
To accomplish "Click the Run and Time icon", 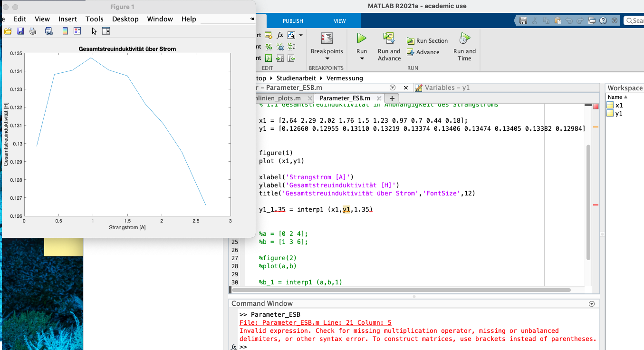I will (x=464, y=39).
